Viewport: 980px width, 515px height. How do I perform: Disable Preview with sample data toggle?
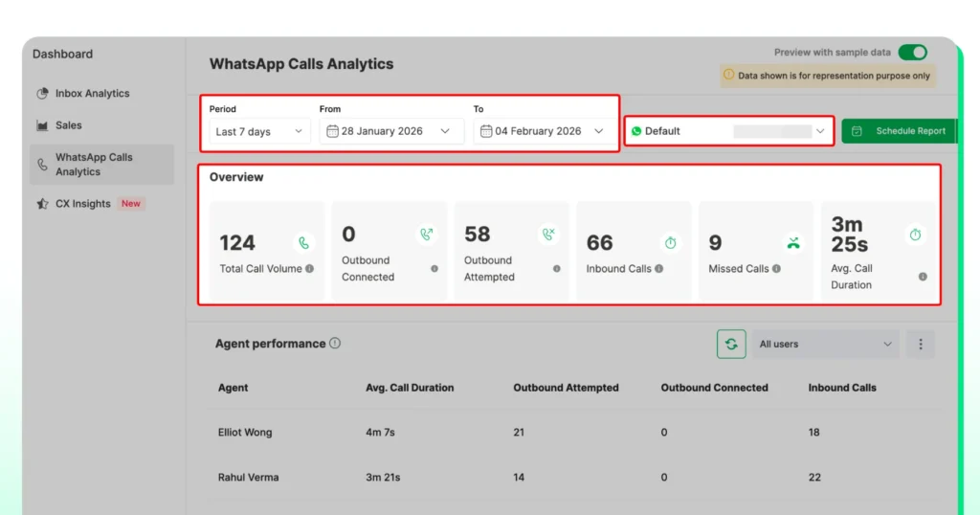pos(912,53)
